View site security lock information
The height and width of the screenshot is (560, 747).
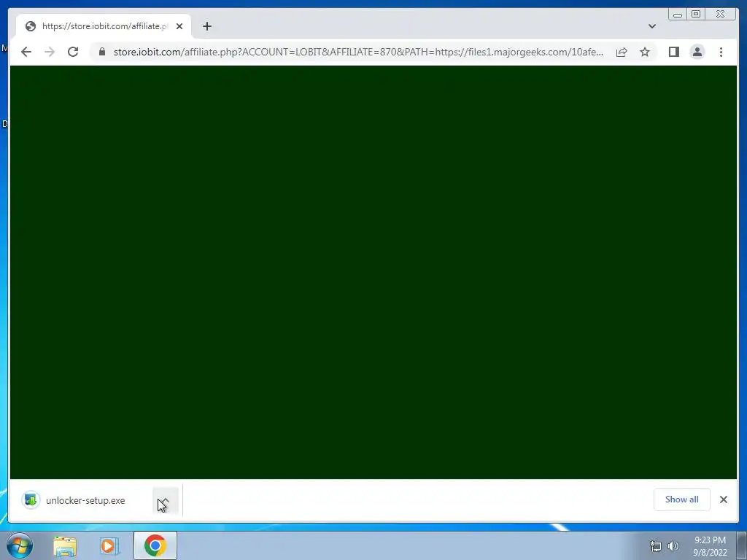[x=102, y=52]
